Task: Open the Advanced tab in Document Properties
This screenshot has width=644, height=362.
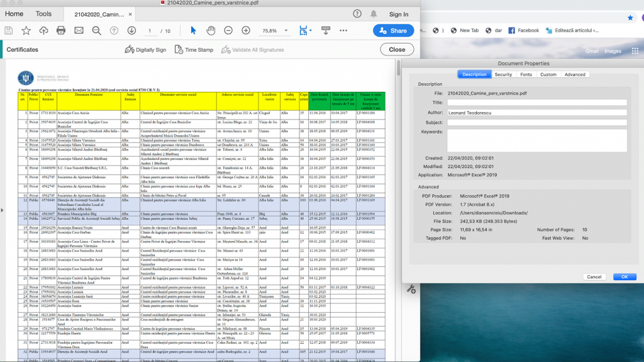Action: click(x=575, y=74)
